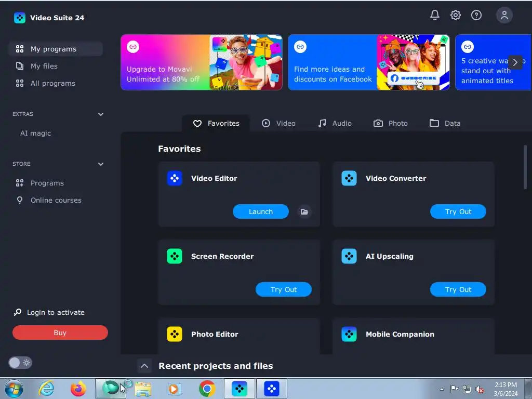532x399 pixels.
Task: Click the programs list vertical scrollbar
Action: (x=525, y=167)
